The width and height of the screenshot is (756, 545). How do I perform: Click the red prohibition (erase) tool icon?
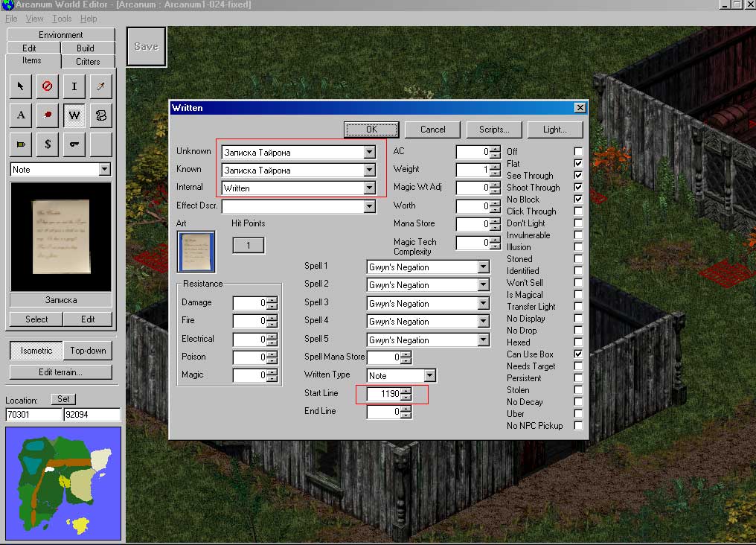point(48,86)
